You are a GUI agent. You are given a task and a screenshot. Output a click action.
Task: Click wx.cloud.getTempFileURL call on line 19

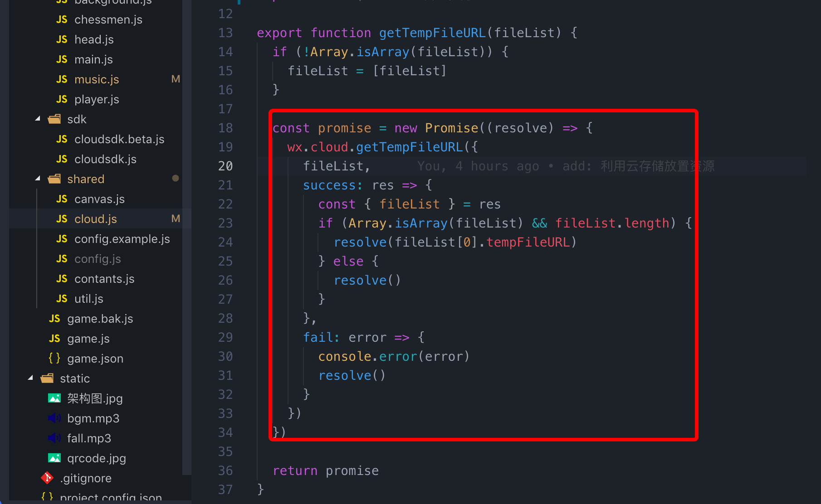[382, 147]
